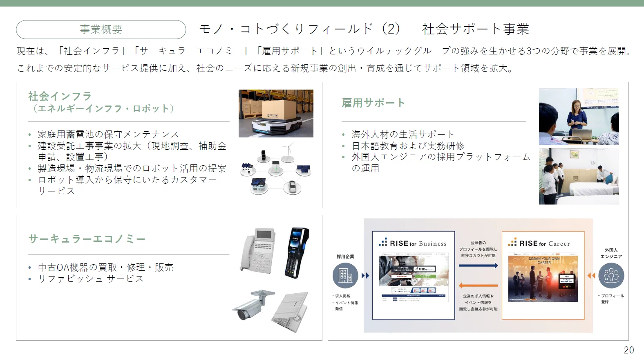Click the 求人掲載 diagram text
This screenshot has width=644, height=362.
tap(342, 296)
